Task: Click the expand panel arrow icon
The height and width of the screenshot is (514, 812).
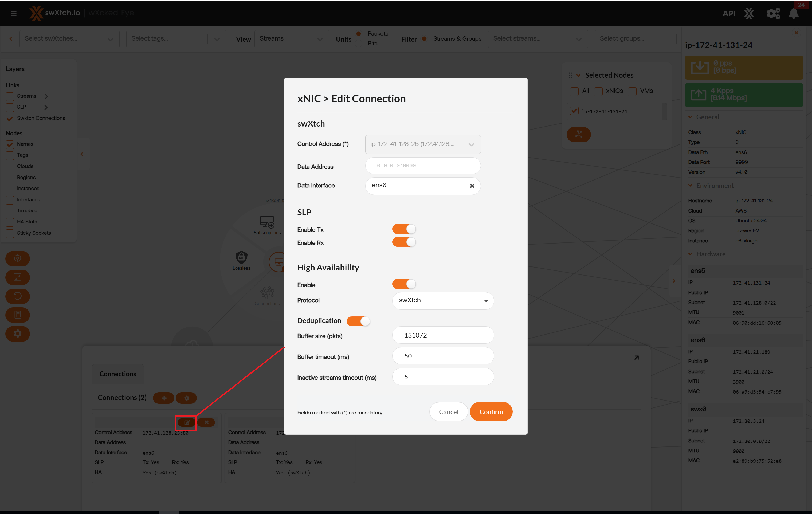Action: point(636,358)
